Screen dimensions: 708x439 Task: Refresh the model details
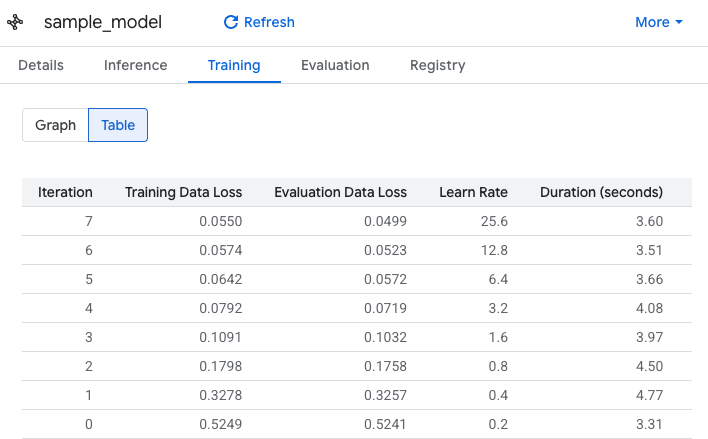tap(259, 22)
